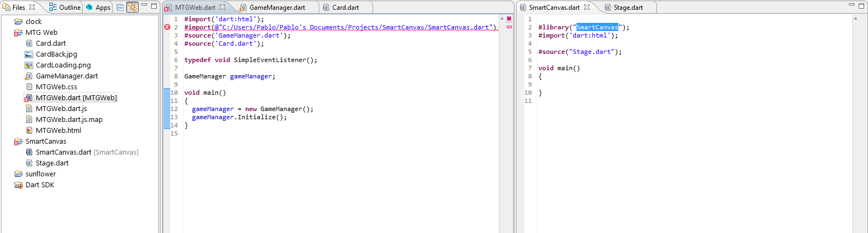868x233 pixels.
Task: Switch to Card.dart editor tab
Action: pyautogui.click(x=345, y=7)
